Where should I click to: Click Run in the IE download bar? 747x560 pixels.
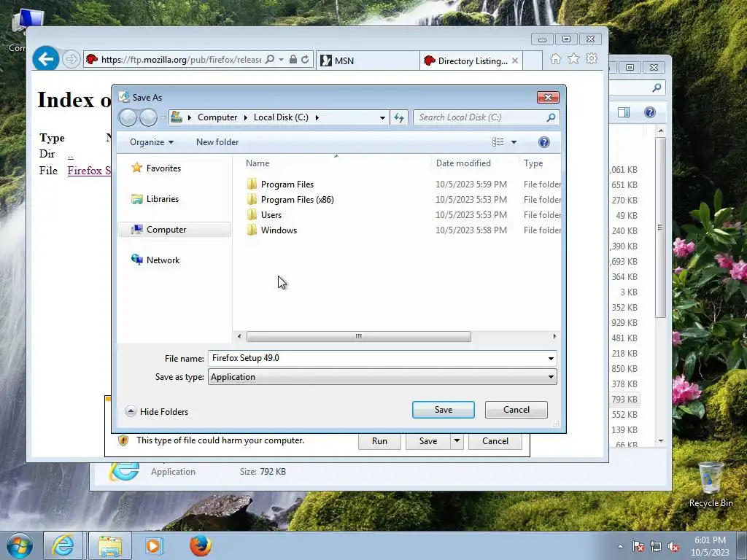click(x=379, y=441)
